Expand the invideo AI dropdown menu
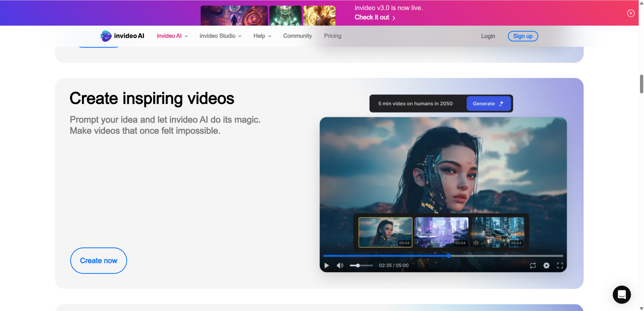This screenshot has height=311, width=644. tap(172, 36)
